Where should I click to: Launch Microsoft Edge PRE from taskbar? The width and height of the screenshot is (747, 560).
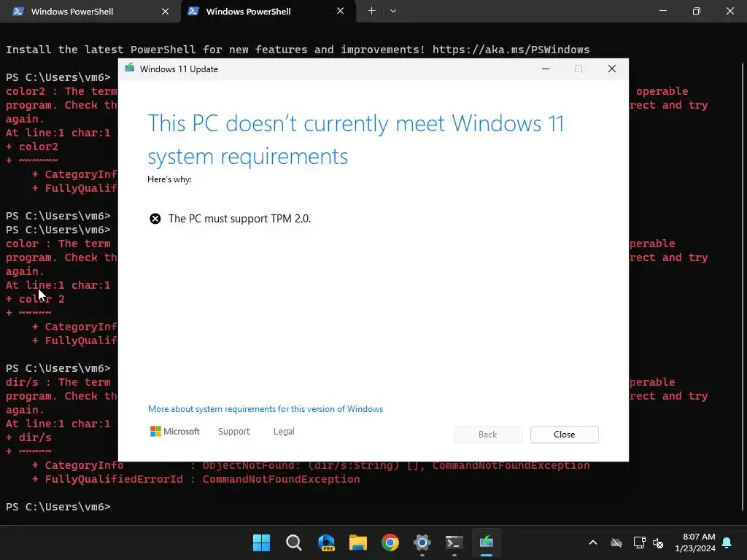pyautogui.click(x=326, y=542)
